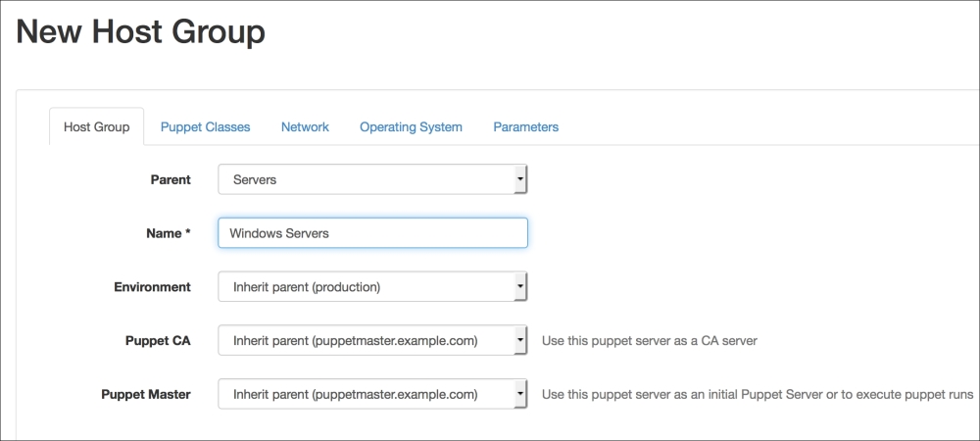
Task: Click the Environment field label
Action: pyautogui.click(x=152, y=287)
